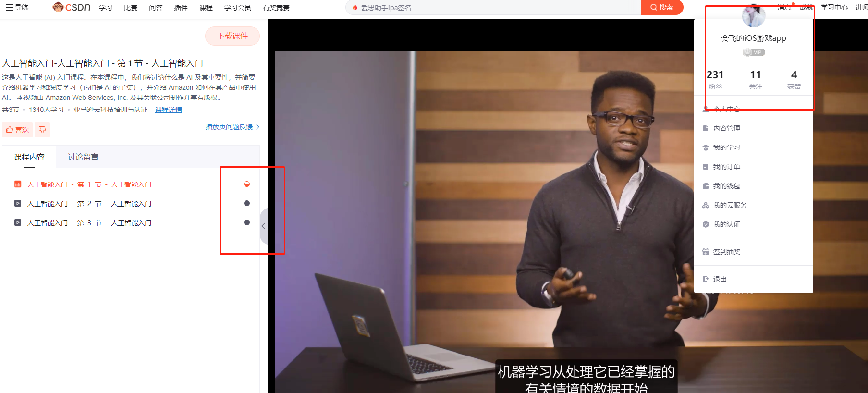
Task: Open 学习会员 in the top navigation
Action: click(x=238, y=8)
